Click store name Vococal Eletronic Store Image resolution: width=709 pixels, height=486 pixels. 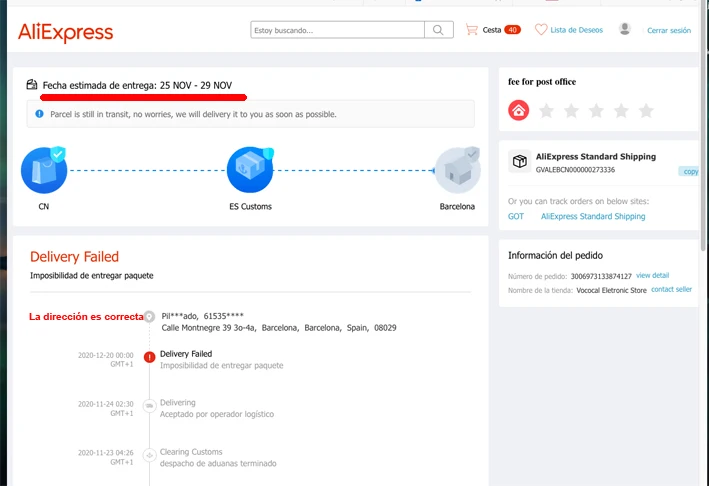[x=611, y=290]
